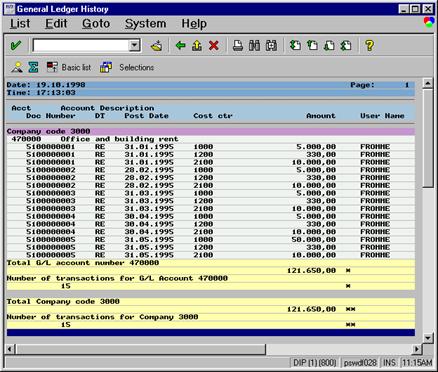Click Number of transactions for Company 3000

tap(102, 317)
